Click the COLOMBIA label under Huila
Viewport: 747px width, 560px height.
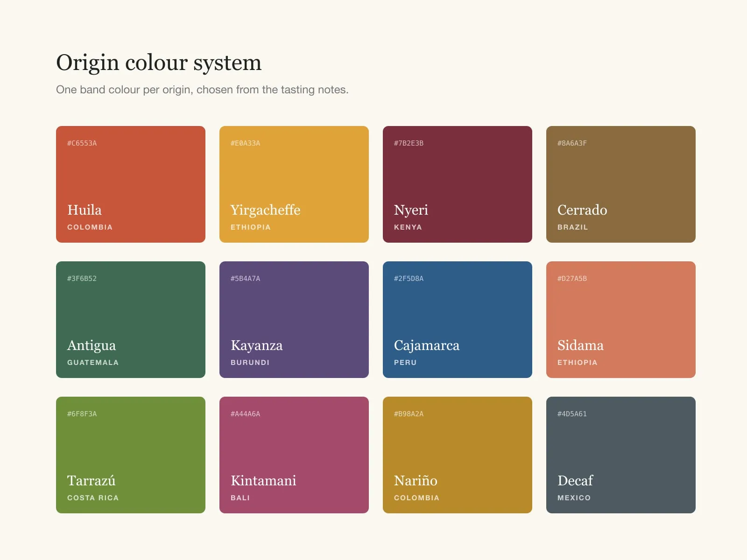90,227
